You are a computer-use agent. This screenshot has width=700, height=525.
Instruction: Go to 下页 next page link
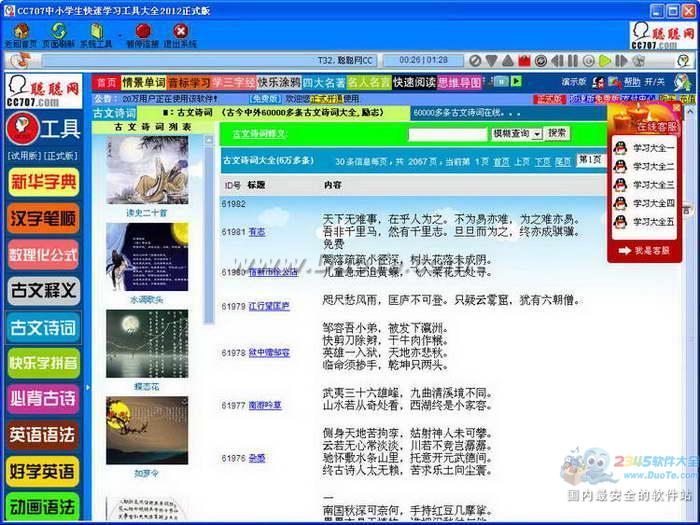[x=542, y=162]
